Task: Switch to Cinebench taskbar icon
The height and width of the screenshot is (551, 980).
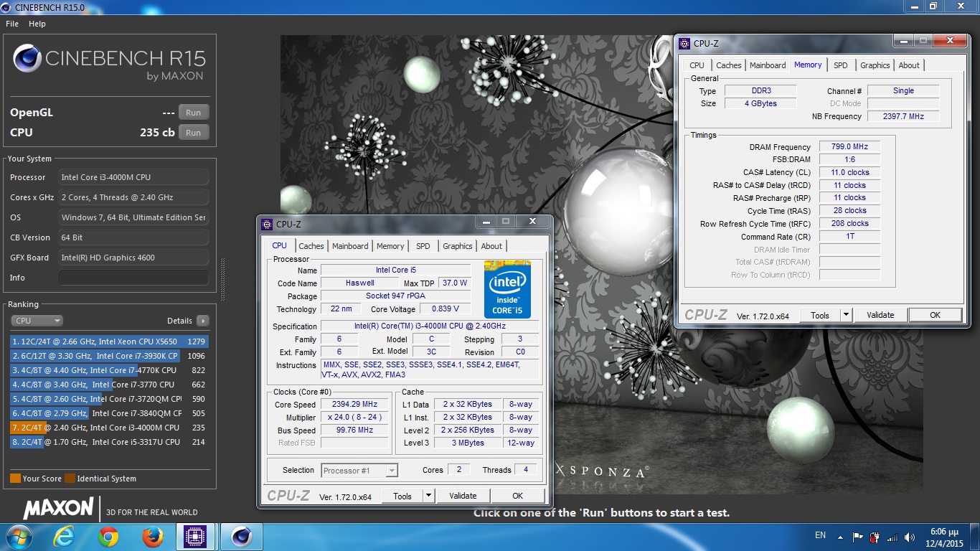Action: point(241,537)
